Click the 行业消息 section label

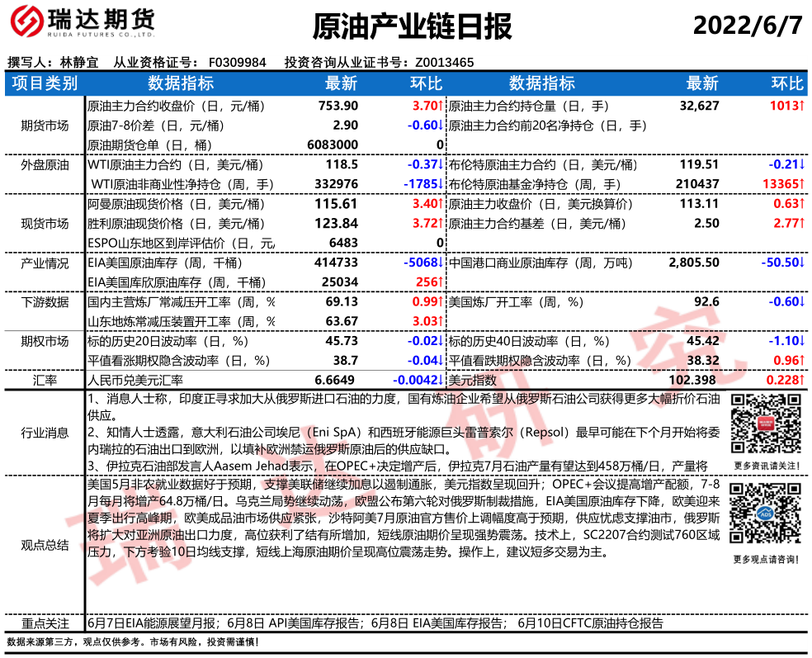[x=45, y=433]
